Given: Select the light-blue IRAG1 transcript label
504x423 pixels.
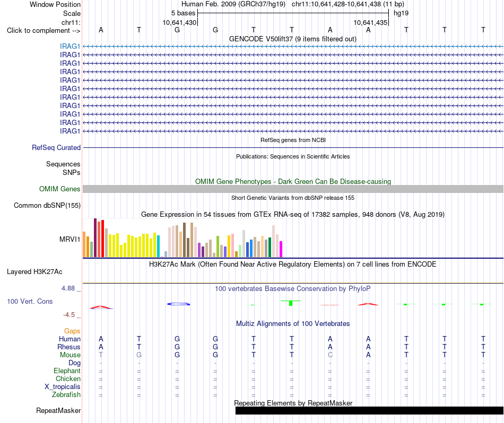Looking at the screenshot, I should pos(69,46).
